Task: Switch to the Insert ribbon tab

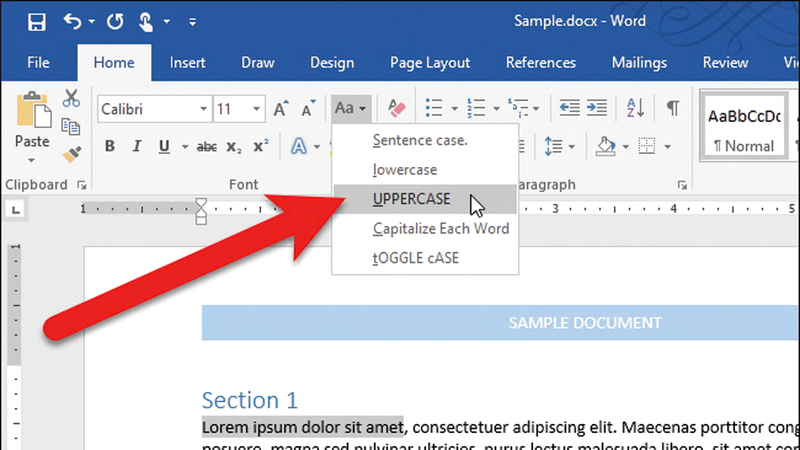Action: (188, 62)
